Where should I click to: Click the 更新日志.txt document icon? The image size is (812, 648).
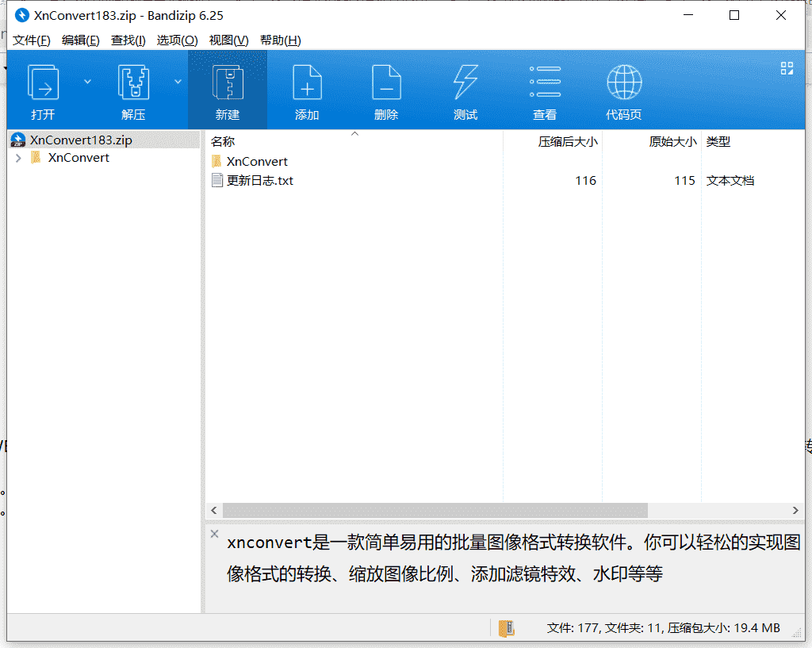point(217,180)
